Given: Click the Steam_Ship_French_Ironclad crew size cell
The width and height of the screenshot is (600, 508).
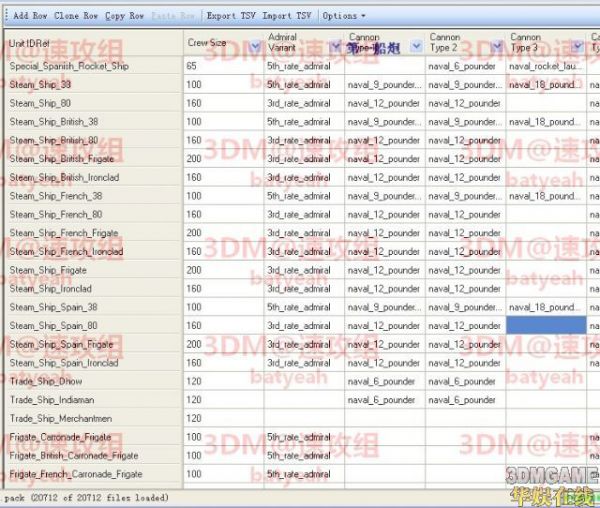Looking at the screenshot, I should pos(222,252).
